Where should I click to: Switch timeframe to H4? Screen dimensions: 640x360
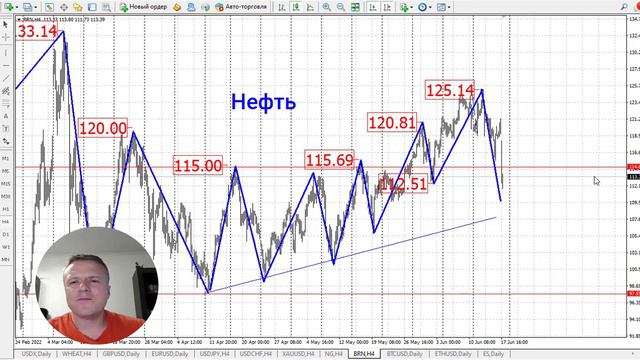[x=6, y=222]
